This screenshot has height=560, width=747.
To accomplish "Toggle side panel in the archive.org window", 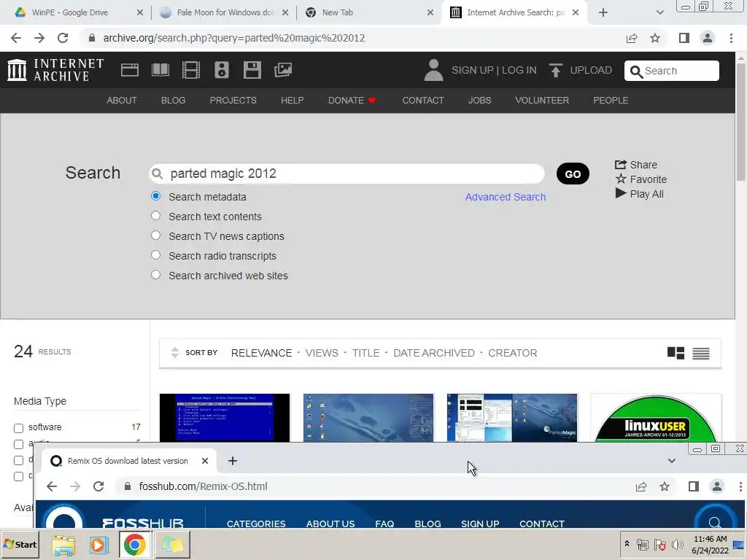I will click(684, 38).
